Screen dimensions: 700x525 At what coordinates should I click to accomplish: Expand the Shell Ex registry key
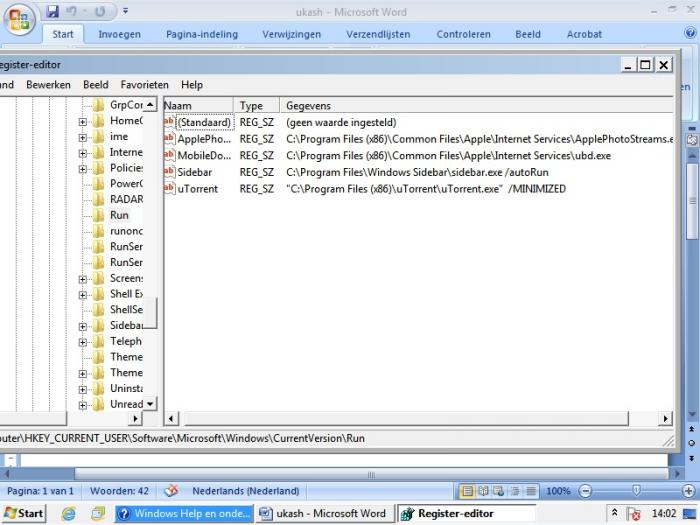pyautogui.click(x=83, y=295)
